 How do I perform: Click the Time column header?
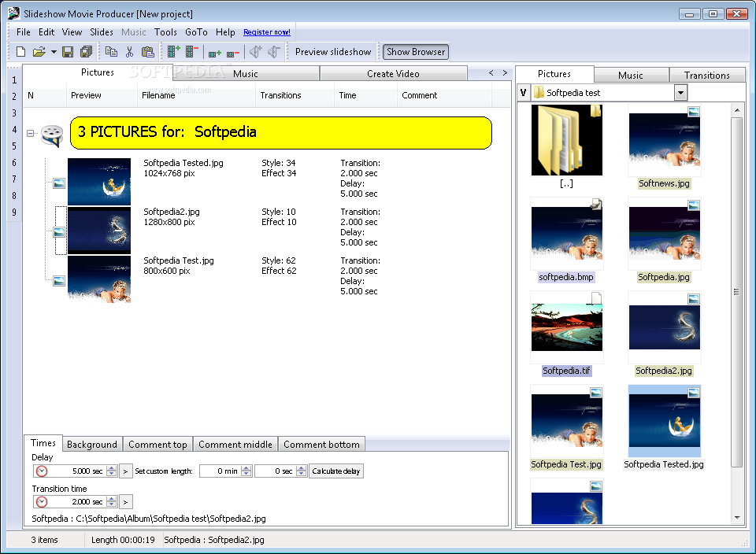[x=365, y=95]
